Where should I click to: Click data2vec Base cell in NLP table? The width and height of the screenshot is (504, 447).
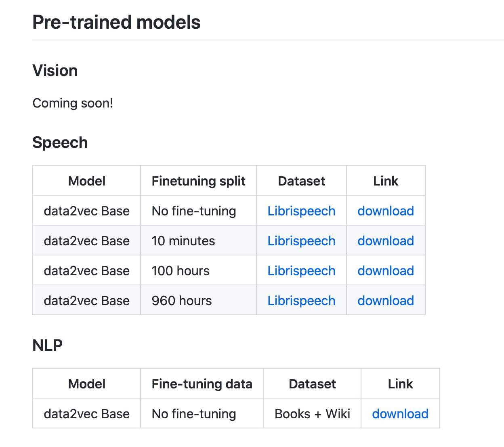(x=86, y=414)
